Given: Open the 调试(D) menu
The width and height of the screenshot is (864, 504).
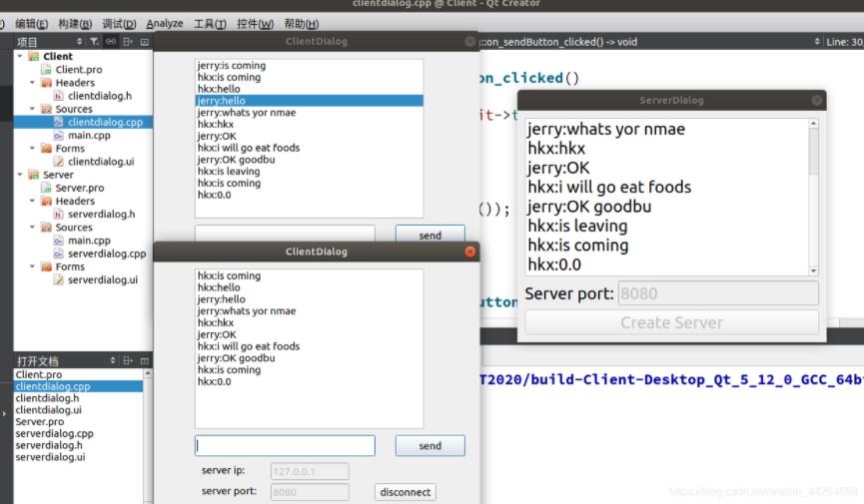Looking at the screenshot, I should click(x=119, y=24).
